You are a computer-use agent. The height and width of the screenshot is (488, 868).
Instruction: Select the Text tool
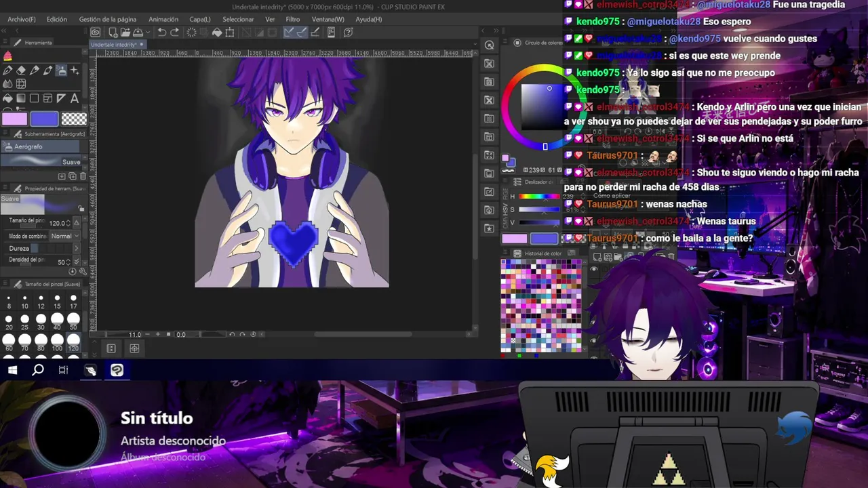[75, 98]
